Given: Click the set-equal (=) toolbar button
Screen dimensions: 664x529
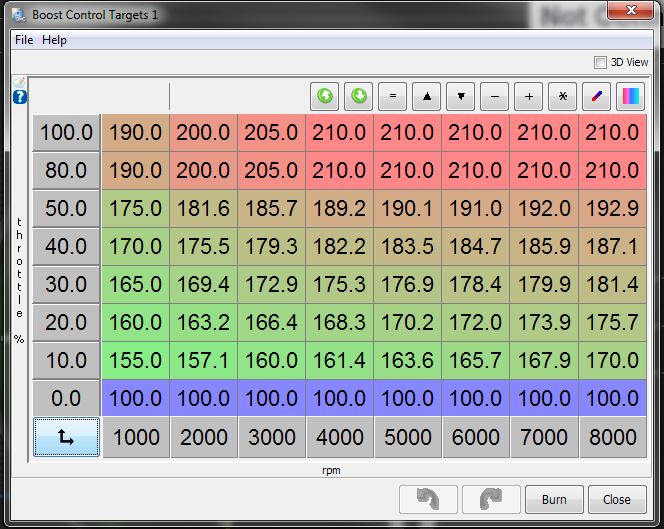Looking at the screenshot, I should pyautogui.click(x=393, y=97).
